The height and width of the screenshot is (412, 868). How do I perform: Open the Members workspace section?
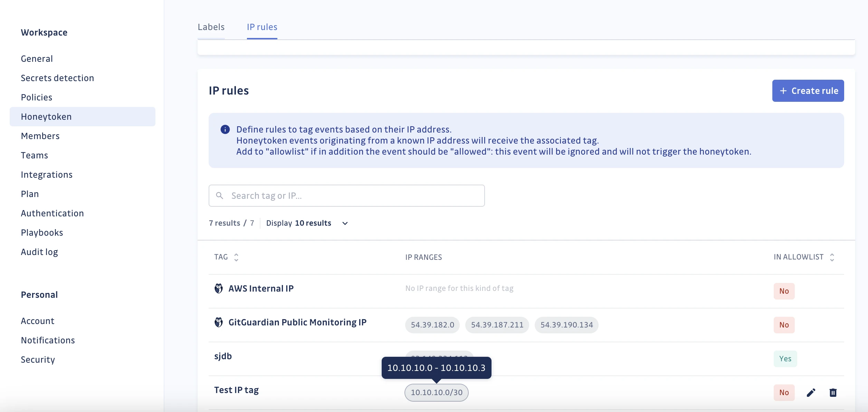(x=40, y=136)
